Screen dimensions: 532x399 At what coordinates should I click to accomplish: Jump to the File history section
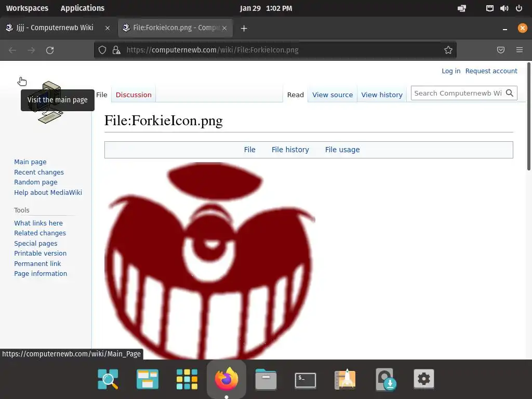click(x=290, y=150)
